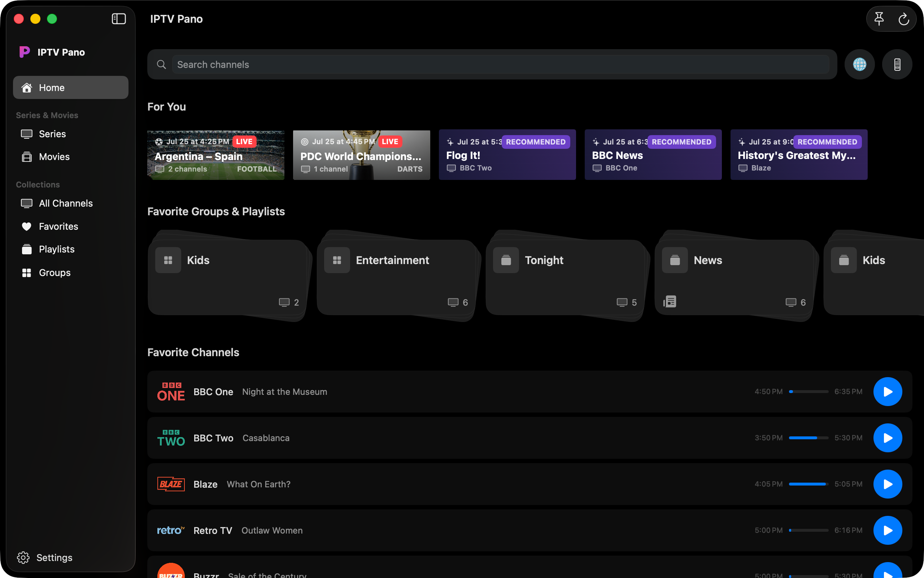This screenshot has width=924, height=578.
Task: Play Buzzr channel
Action: coord(888,570)
